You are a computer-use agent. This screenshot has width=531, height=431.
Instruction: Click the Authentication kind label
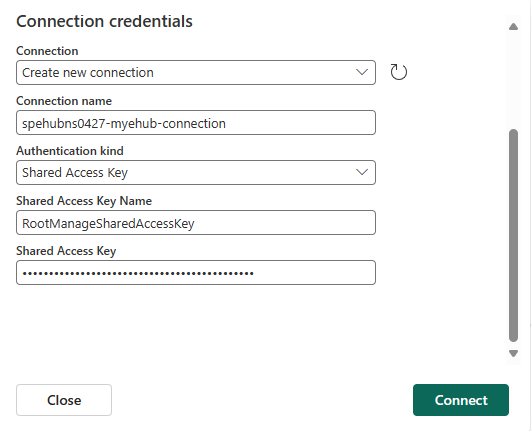(70, 151)
